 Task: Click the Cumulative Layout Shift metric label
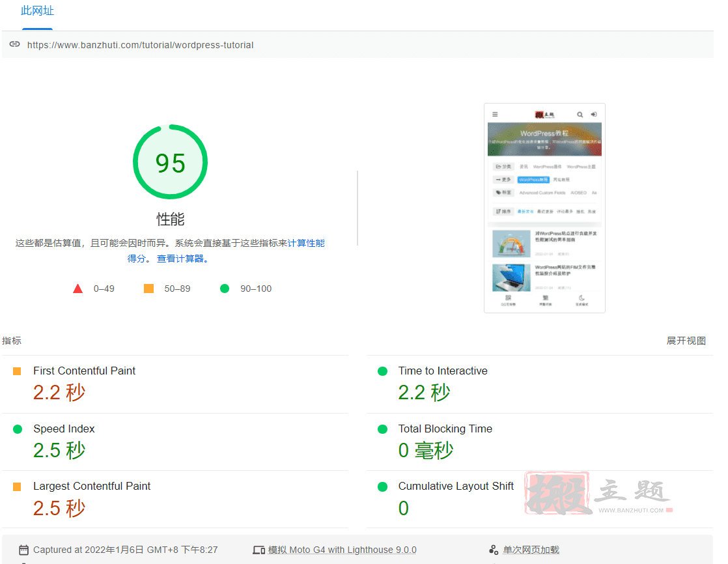(456, 486)
